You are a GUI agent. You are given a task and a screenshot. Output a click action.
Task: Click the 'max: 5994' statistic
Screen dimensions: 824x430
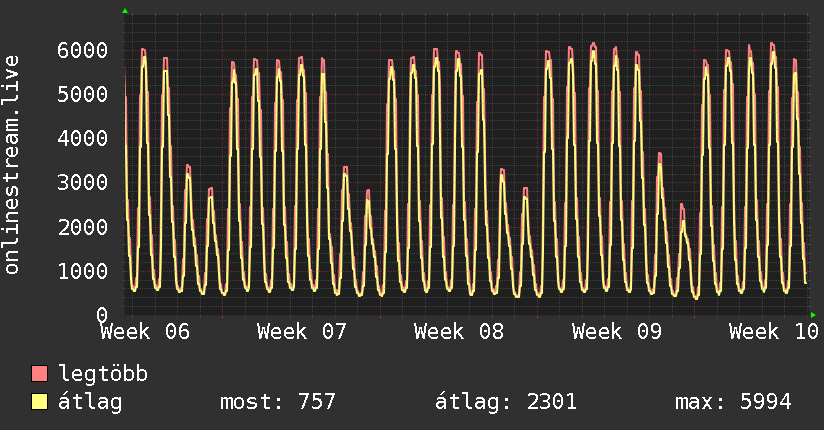[x=733, y=402]
